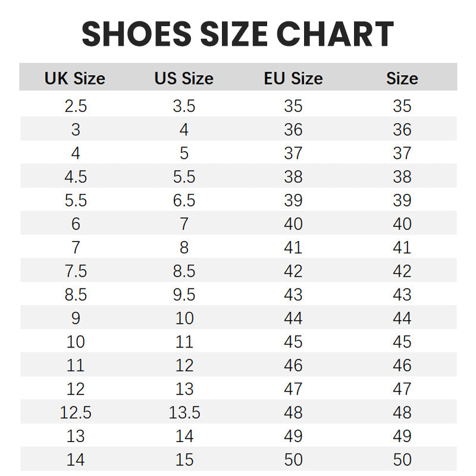The height and width of the screenshot is (476, 476).
Task: Select US size 6.5 cell
Action: (x=184, y=201)
